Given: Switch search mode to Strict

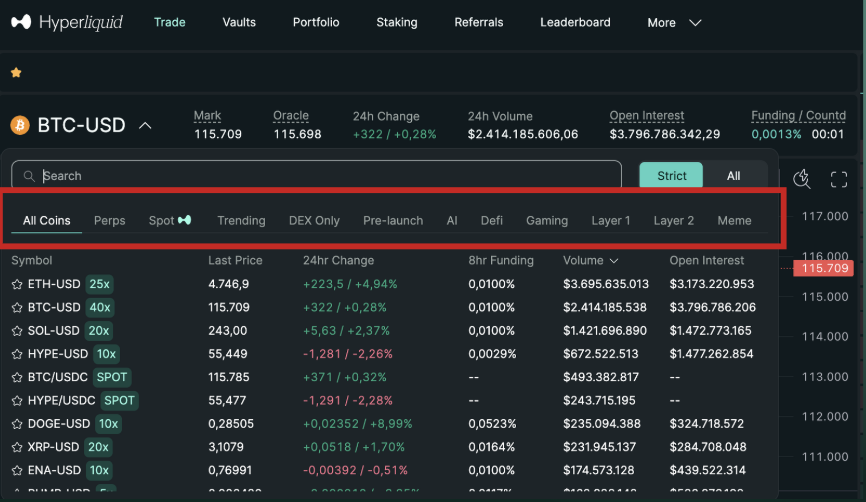Looking at the screenshot, I should pyautogui.click(x=671, y=176).
